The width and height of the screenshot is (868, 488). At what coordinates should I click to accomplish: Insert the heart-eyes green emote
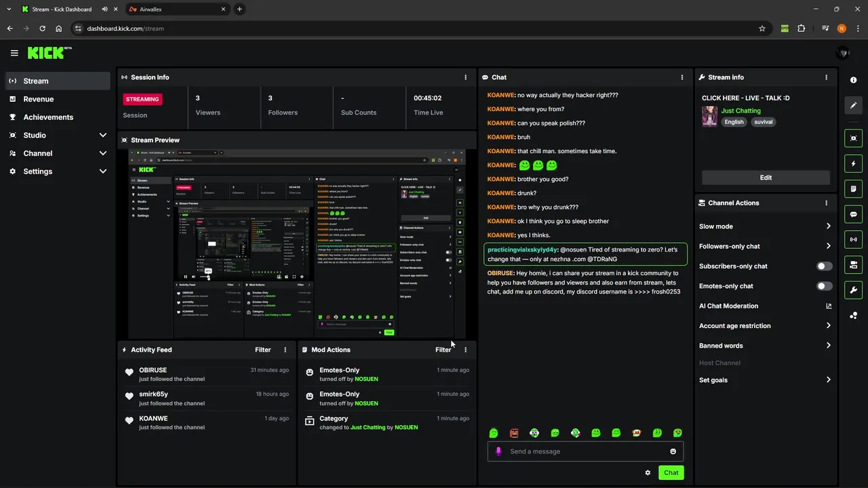point(677,433)
